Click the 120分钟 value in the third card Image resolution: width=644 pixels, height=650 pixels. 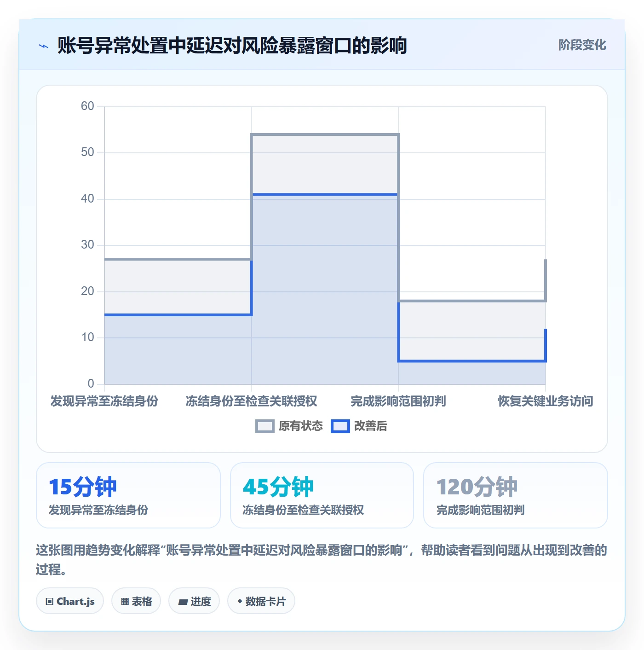coord(477,487)
